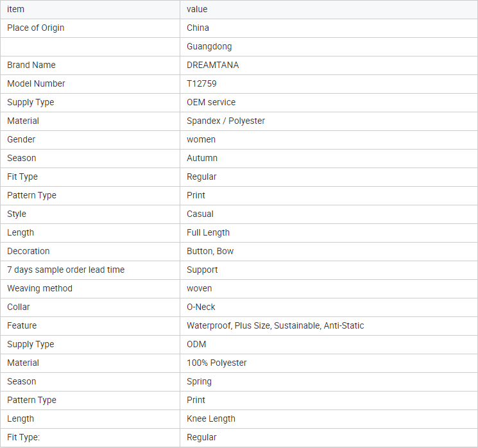Click the 'Guangdong' value cell
The image size is (478, 448).
pos(209,46)
